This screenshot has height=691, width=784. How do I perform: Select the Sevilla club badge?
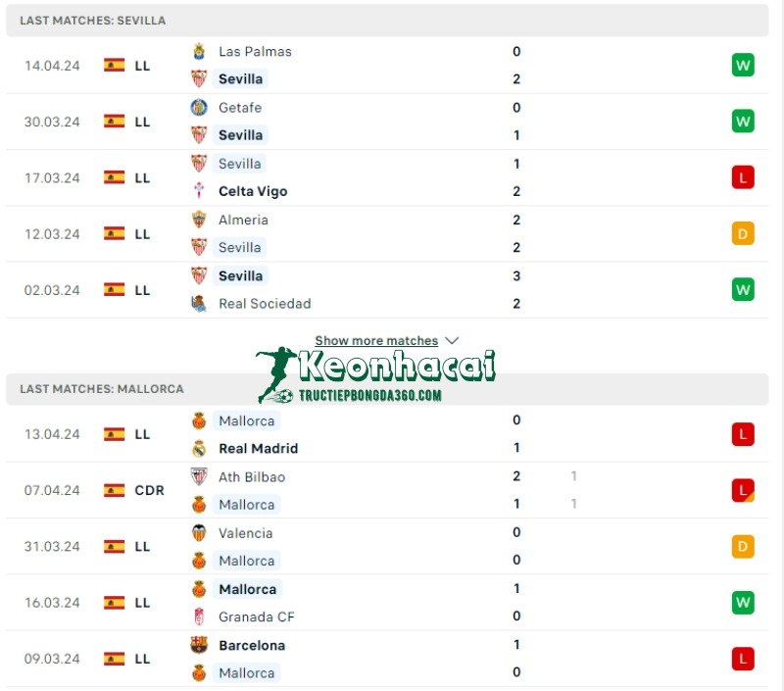coord(201,78)
